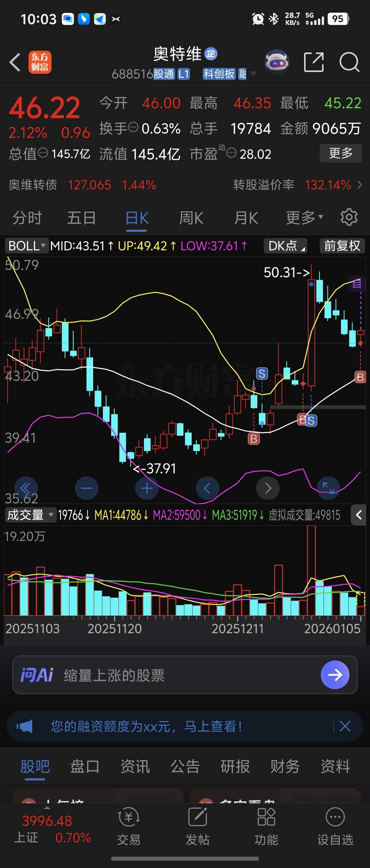
Task: Tap the info icon next to 总值
Action: (x=43, y=153)
